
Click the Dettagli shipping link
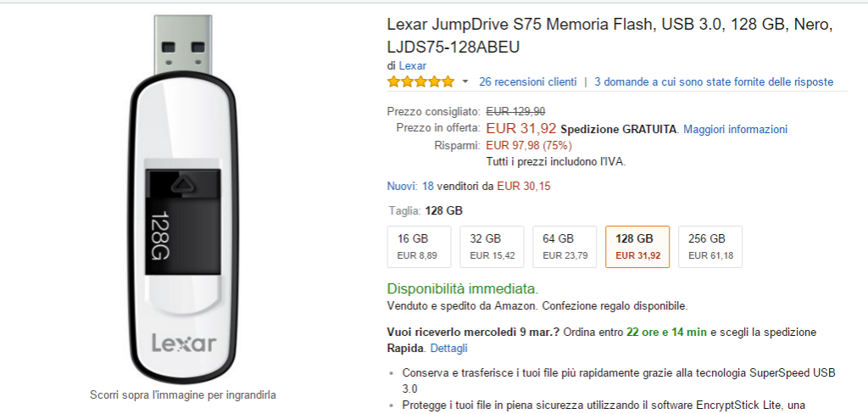(x=448, y=348)
